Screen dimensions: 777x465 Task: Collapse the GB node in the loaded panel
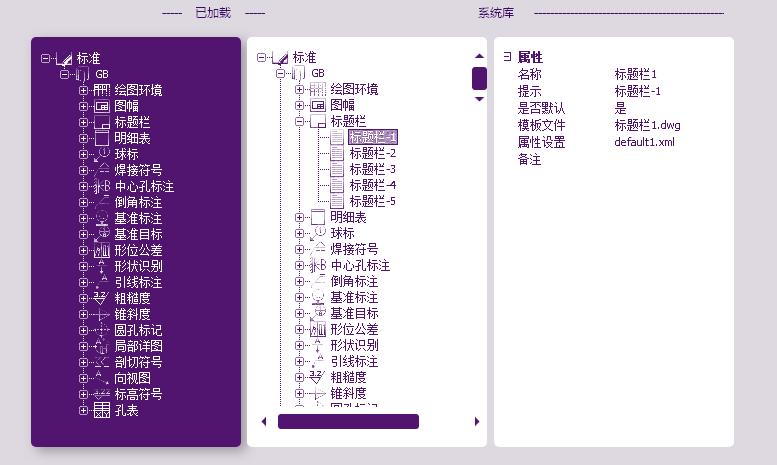pyautogui.click(x=64, y=74)
